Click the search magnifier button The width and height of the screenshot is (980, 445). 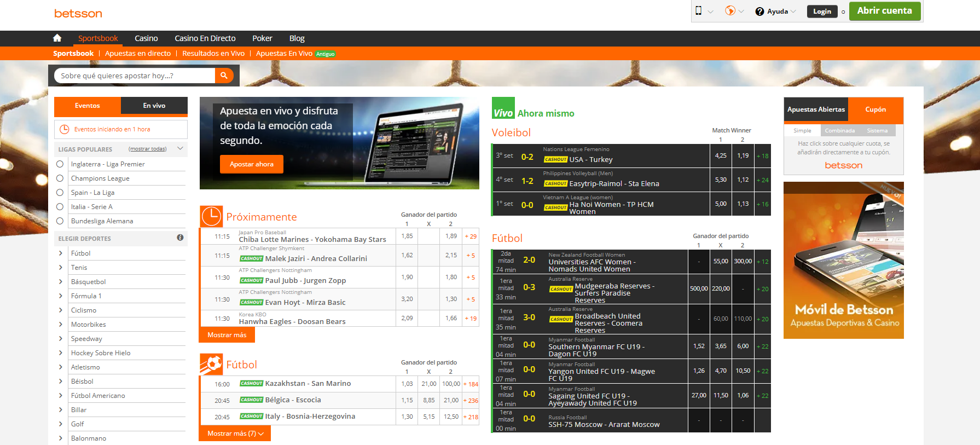coord(224,76)
